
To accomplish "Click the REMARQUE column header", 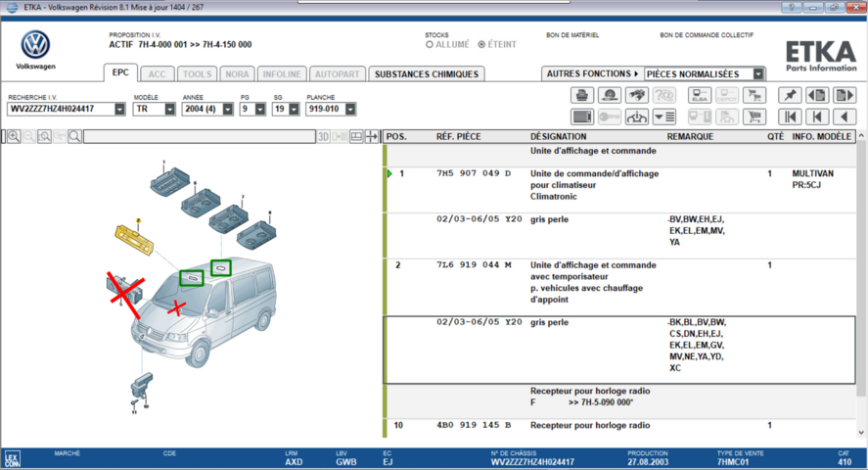I will pyautogui.click(x=690, y=137).
